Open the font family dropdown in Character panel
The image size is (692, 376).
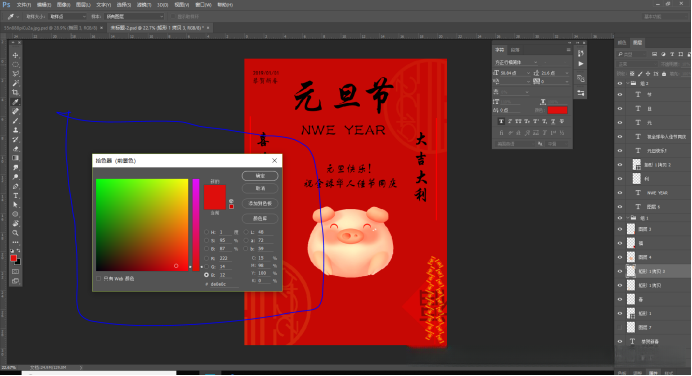pos(535,62)
